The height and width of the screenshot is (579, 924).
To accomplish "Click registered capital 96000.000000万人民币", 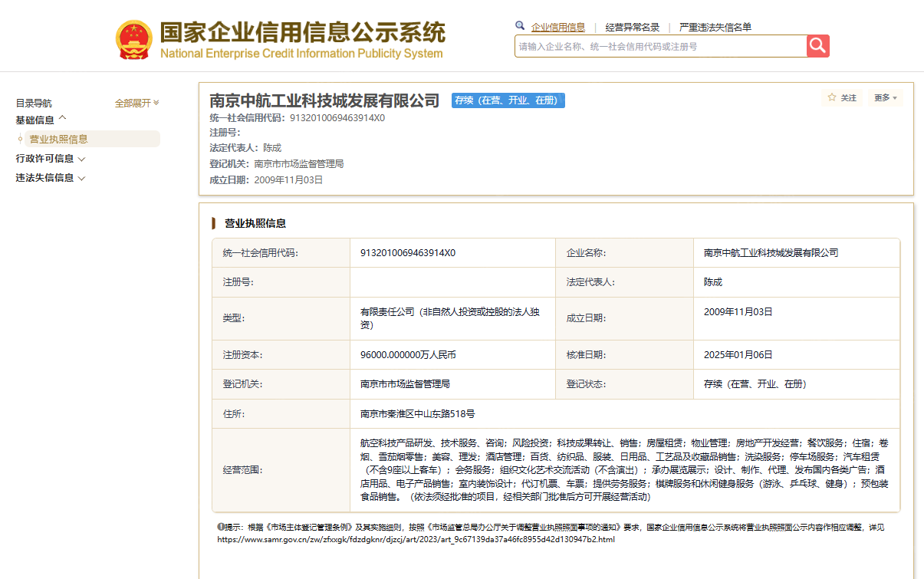I will click(x=409, y=355).
